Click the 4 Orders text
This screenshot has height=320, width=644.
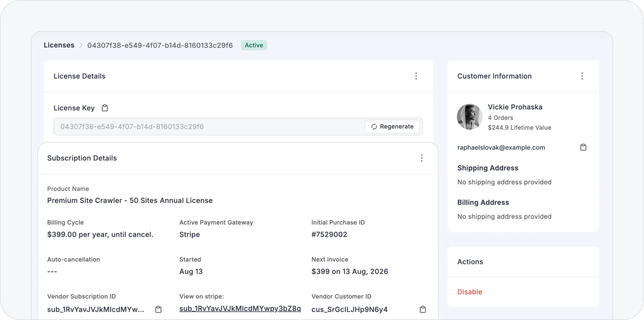500,118
